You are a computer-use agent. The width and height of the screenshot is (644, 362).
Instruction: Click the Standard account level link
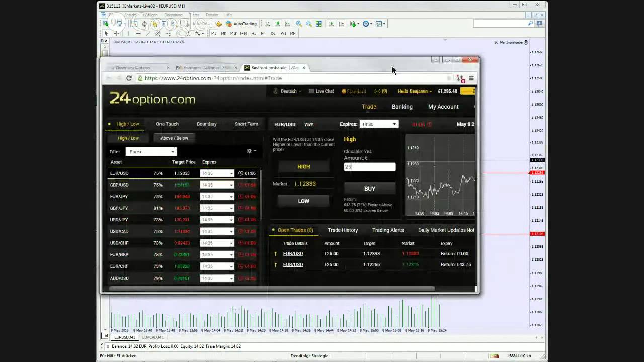pyautogui.click(x=354, y=91)
